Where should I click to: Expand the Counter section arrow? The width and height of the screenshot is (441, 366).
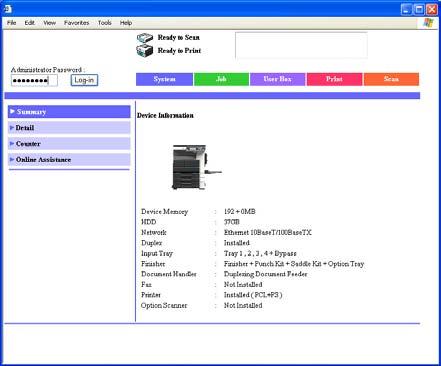point(12,144)
